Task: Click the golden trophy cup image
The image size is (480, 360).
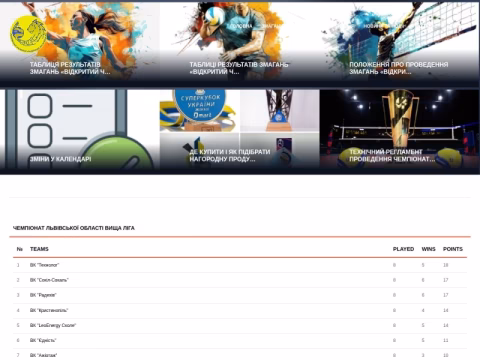Action: pyautogui.click(x=401, y=117)
